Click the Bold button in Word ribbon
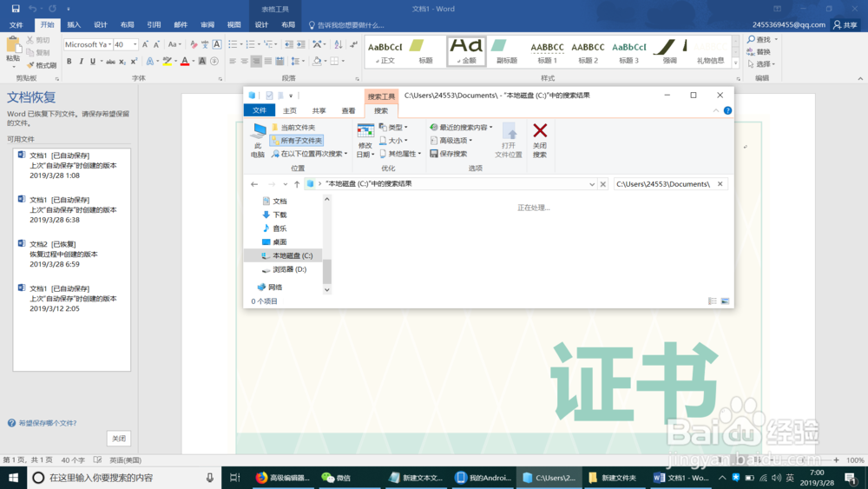 pyautogui.click(x=69, y=62)
